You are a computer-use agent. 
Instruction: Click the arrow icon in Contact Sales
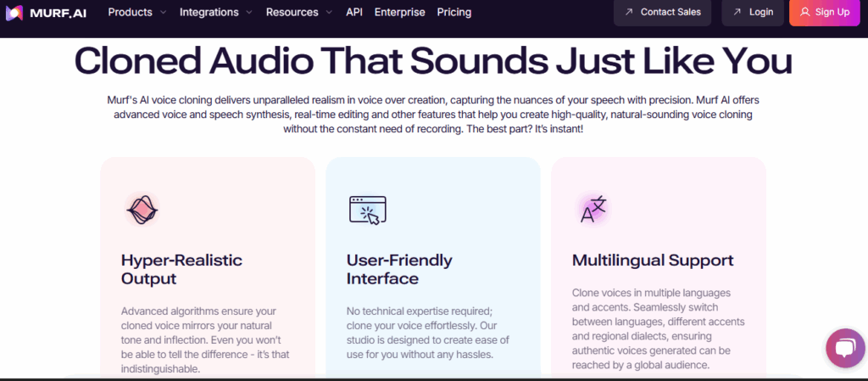[x=629, y=13]
